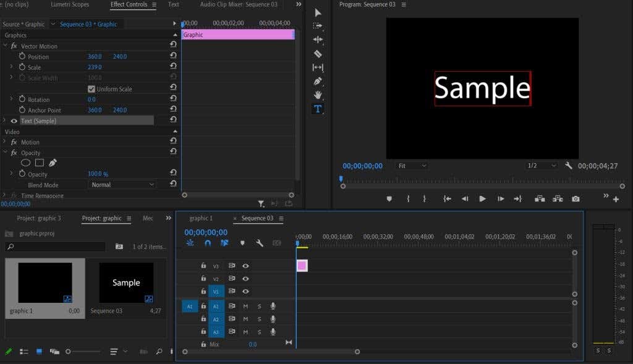Toggle snapping with the magnet icon
The image size is (633, 364).
point(207,243)
